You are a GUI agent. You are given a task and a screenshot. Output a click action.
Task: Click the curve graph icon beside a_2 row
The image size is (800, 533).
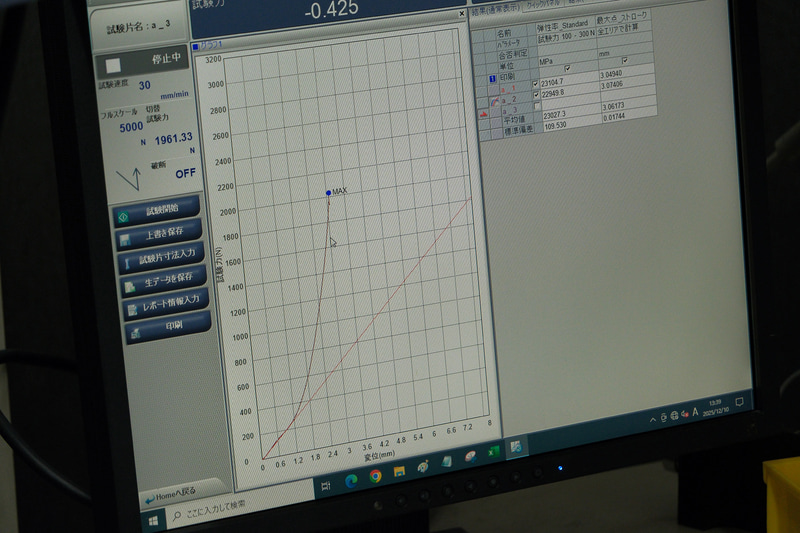point(494,101)
